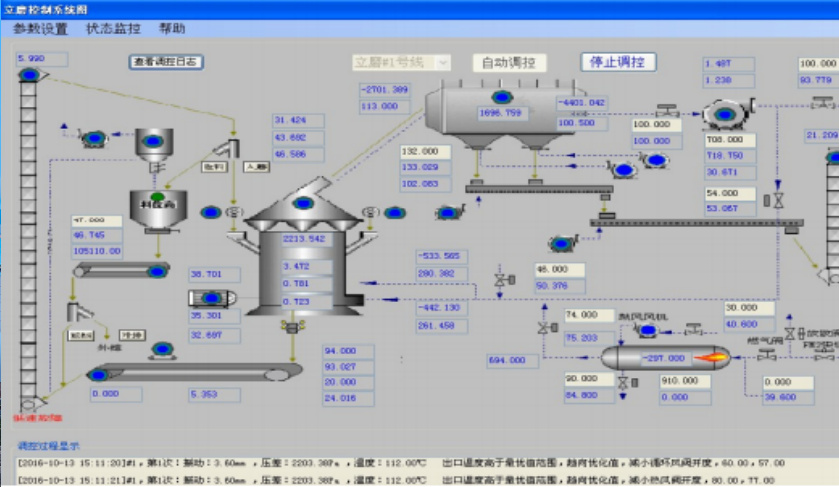The height and width of the screenshot is (487, 839).
Task: Click the vertical mill indicator at tower top
Action: tap(303, 204)
